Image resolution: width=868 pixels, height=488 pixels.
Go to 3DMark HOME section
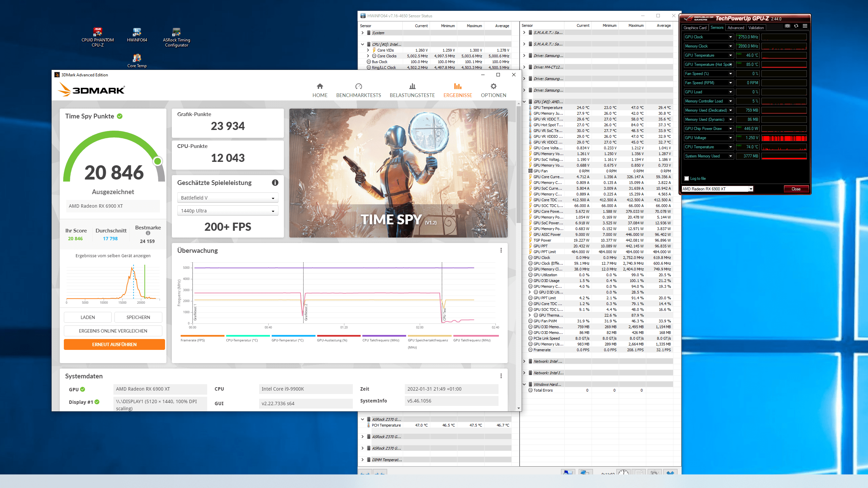click(x=320, y=90)
